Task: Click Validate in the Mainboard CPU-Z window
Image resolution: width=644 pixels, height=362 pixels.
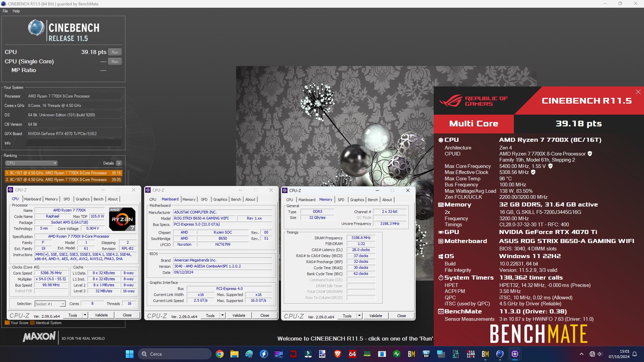Action: click(239, 315)
